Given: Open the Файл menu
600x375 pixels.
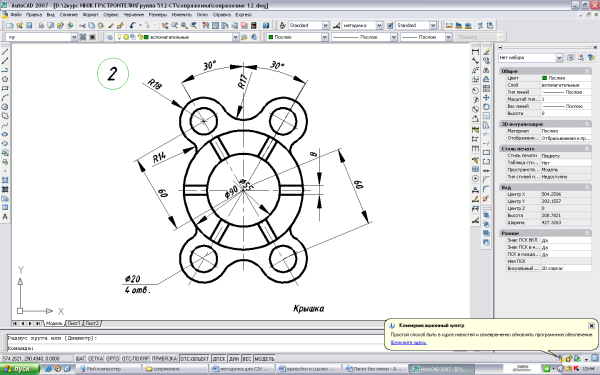Looking at the screenshot, I should (16, 15).
